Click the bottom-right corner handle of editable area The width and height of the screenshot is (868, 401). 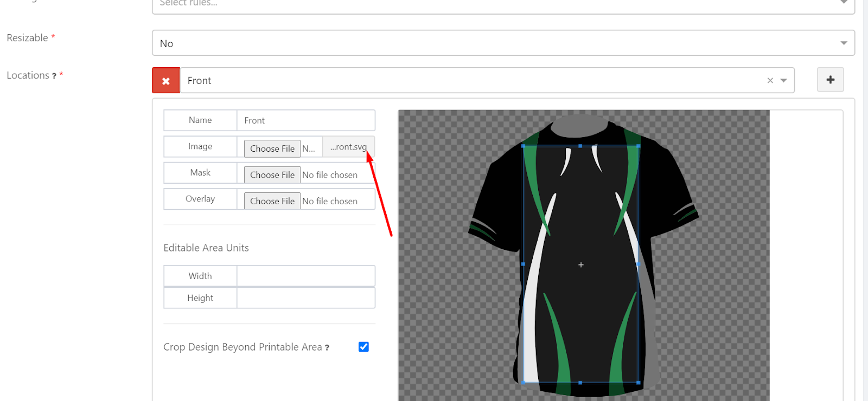click(639, 383)
